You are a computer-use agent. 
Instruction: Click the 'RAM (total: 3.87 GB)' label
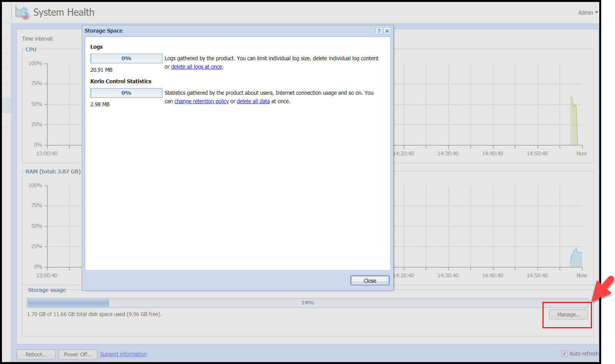point(53,171)
